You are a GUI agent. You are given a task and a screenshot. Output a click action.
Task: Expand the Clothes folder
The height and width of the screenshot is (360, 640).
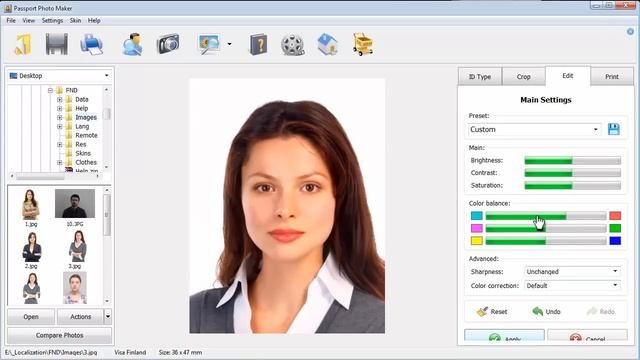60,162
